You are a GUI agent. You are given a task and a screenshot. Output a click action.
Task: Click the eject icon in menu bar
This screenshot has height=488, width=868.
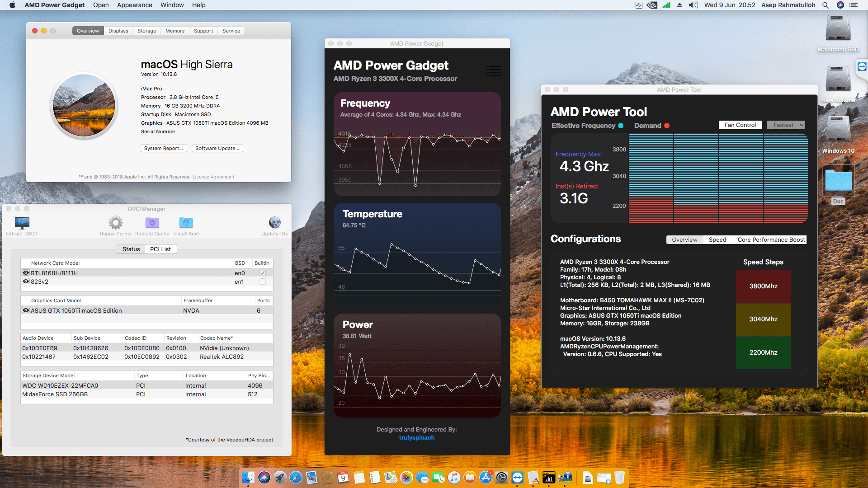tap(679, 5)
